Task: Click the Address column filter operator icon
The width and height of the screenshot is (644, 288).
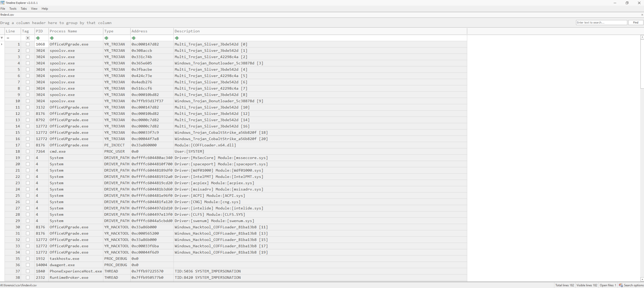Action: click(134, 38)
